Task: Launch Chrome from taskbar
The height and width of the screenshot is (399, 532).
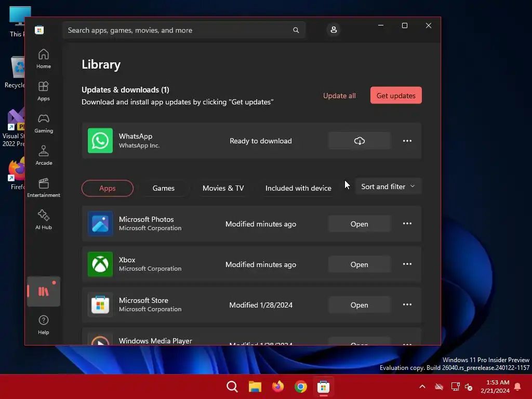Action: [301, 387]
